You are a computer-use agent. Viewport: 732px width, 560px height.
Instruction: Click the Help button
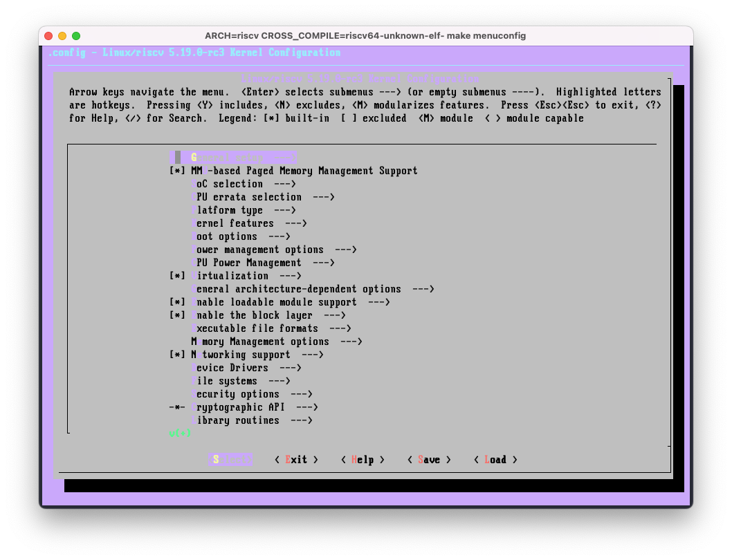click(x=363, y=460)
